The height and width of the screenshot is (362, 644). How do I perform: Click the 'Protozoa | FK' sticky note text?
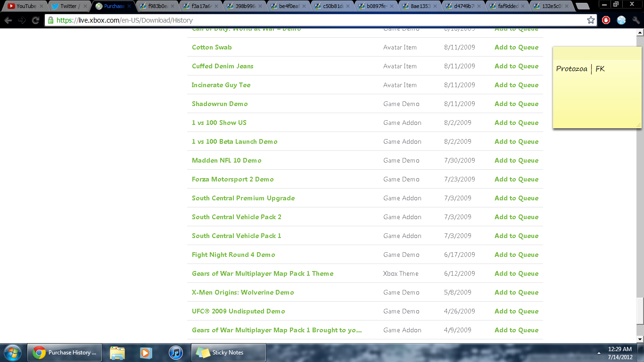580,69
